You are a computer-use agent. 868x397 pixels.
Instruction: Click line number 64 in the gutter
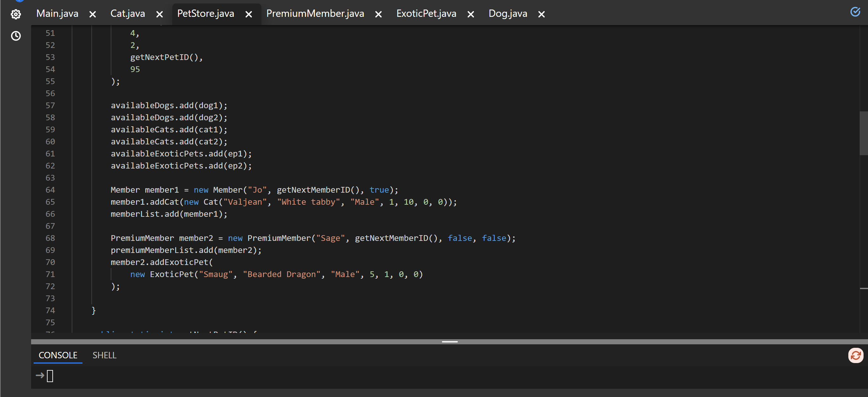coord(50,190)
